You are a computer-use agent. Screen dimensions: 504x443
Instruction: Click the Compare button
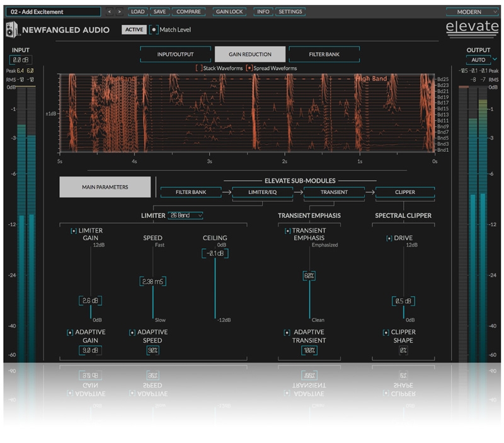(x=188, y=11)
